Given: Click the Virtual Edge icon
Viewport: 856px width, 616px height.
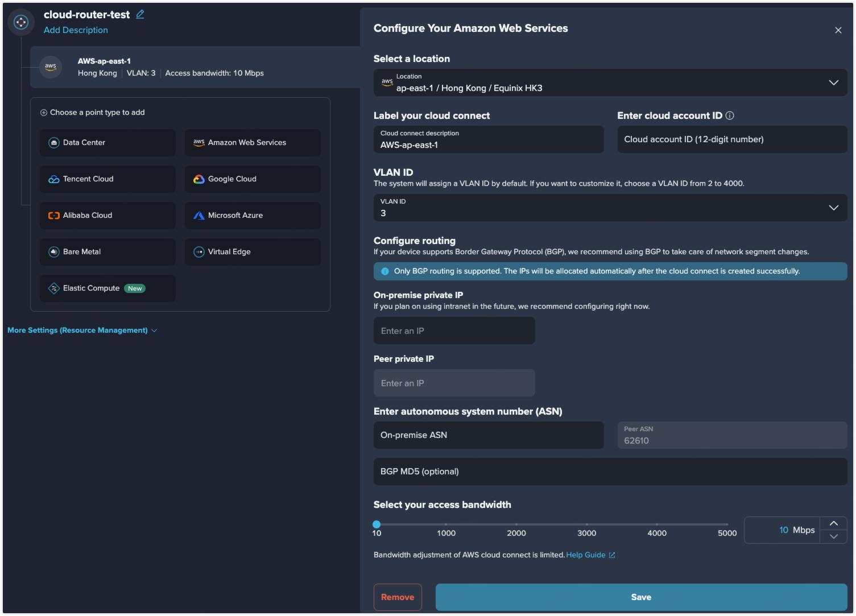Looking at the screenshot, I should (x=199, y=252).
